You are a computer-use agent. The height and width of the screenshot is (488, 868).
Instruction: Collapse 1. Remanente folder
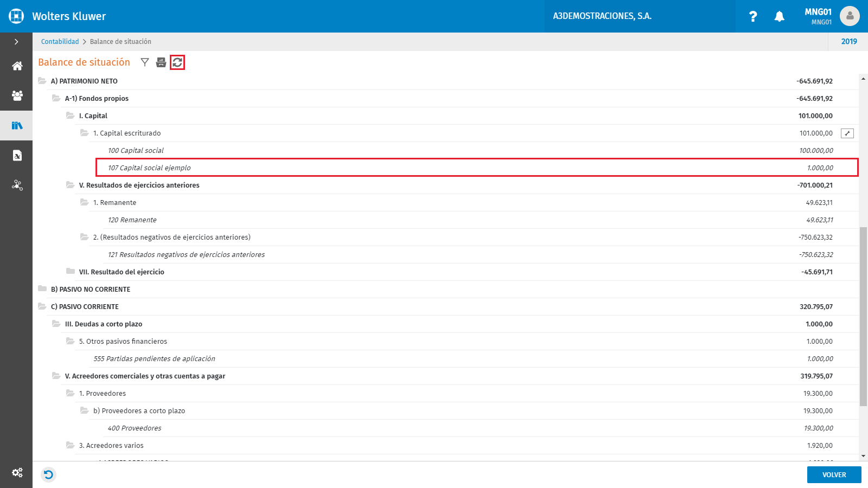click(x=85, y=202)
